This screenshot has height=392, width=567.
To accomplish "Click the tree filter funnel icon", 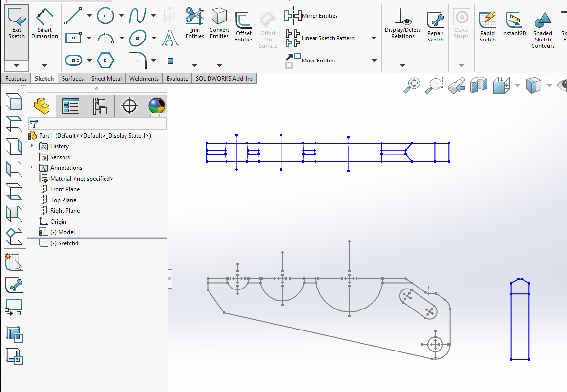I will [x=34, y=124].
